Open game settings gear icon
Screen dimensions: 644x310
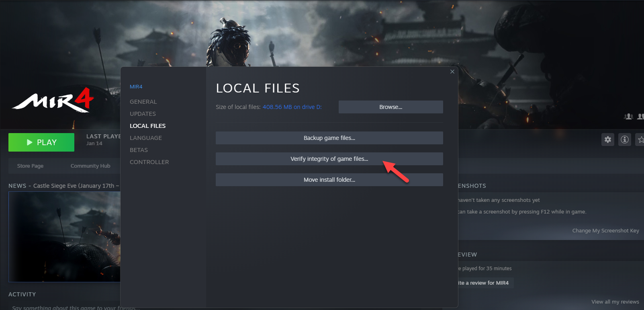click(608, 140)
